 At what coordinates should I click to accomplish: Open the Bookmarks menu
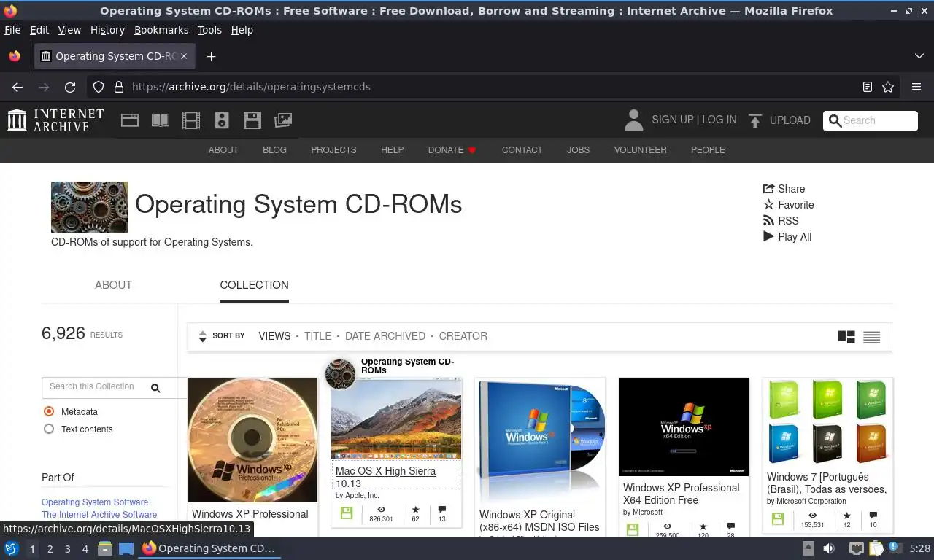pyautogui.click(x=161, y=30)
